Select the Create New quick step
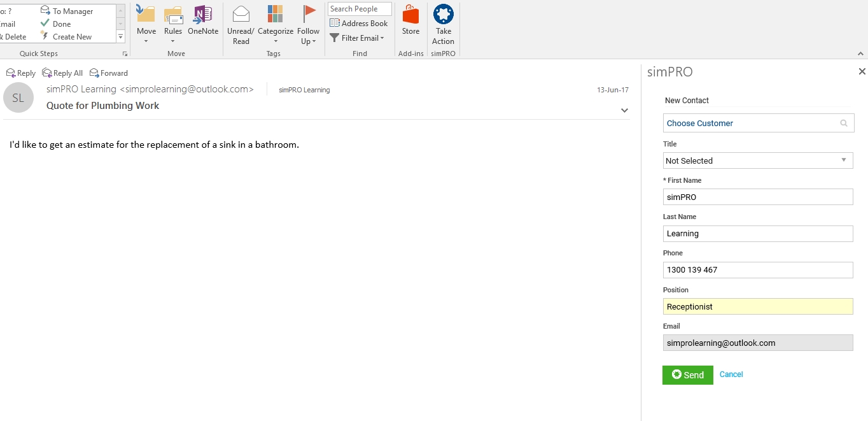Viewport: 868px width, 421px height. tap(66, 36)
